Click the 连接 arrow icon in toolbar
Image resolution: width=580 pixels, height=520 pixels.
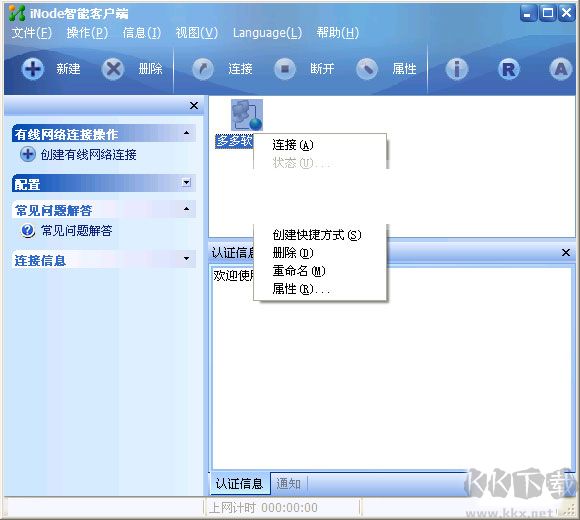pos(203,69)
